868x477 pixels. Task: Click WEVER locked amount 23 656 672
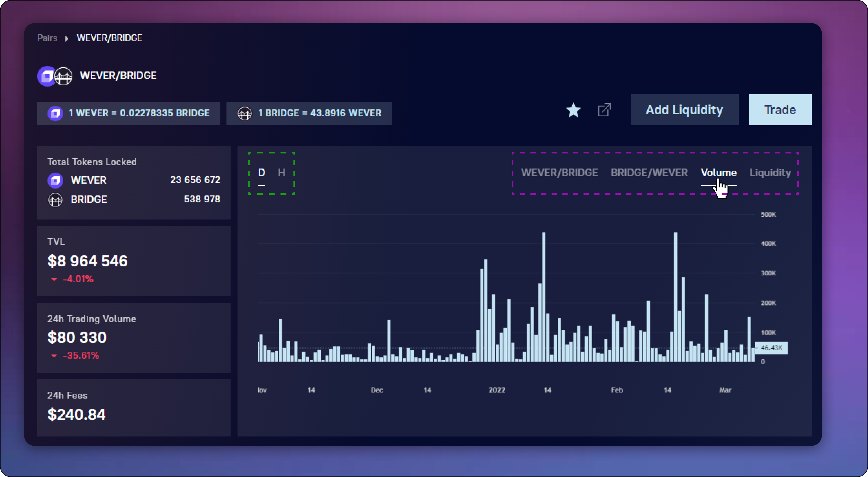point(195,180)
